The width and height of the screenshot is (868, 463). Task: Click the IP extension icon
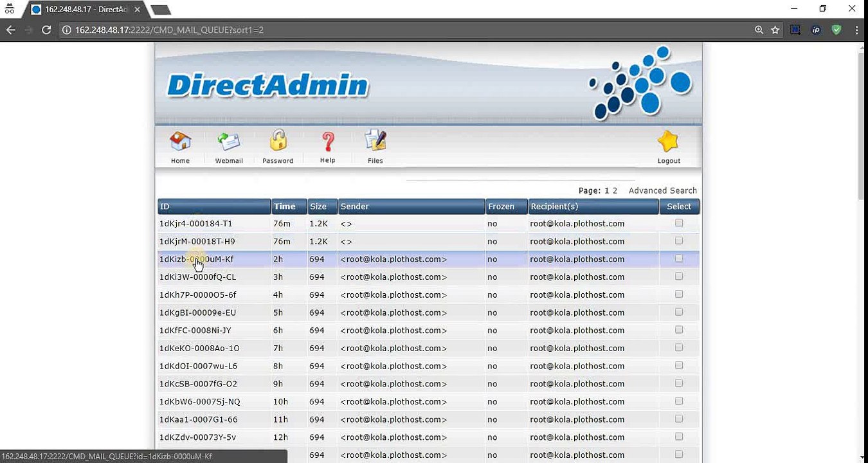816,30
